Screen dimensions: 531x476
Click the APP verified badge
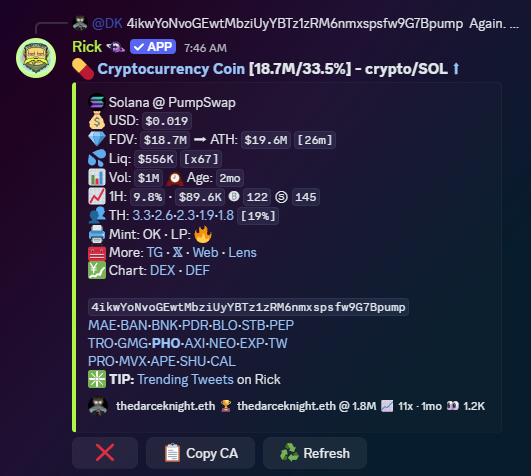click(x=153, y=47)
